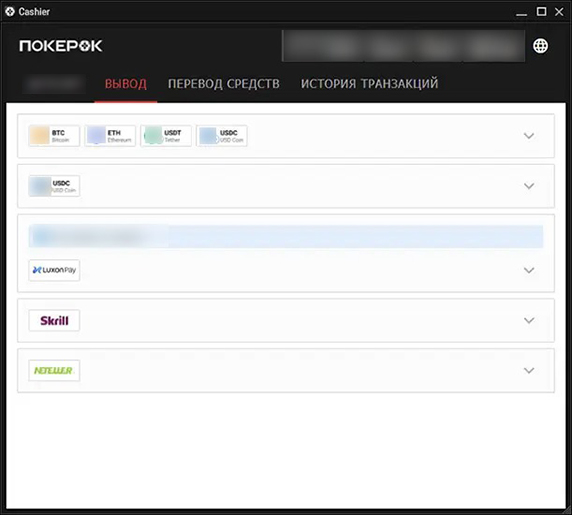Expand the Neteller row chevron
Image resolution: width=572 pixels, height=515 pixels.
click(x=529, y=371)
